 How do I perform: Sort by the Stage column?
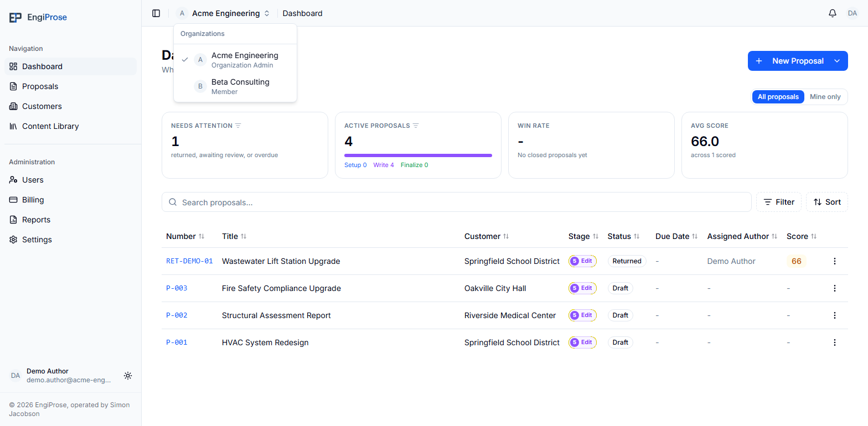583,236
